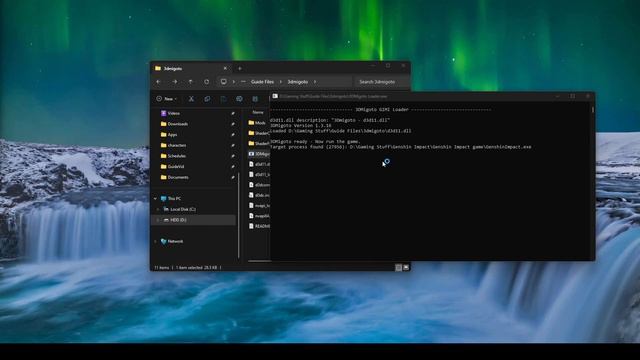The height and width of the screenshot is (360, 640).
Task: Expand the Local Disk (C:) node
Action: [x=158, y=209]
